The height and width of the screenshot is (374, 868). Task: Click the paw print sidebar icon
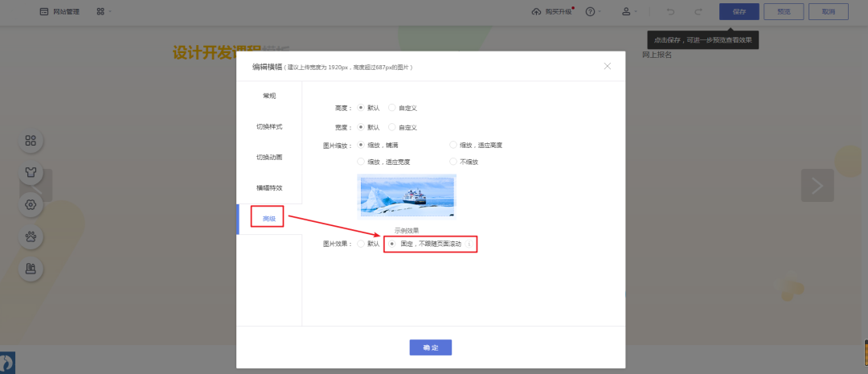click(31, 236)
